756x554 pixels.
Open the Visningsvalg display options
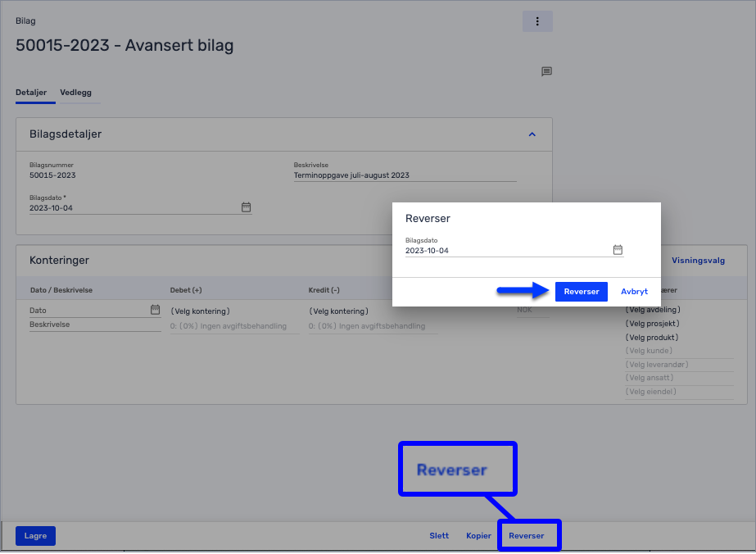(x=698, y=261)
